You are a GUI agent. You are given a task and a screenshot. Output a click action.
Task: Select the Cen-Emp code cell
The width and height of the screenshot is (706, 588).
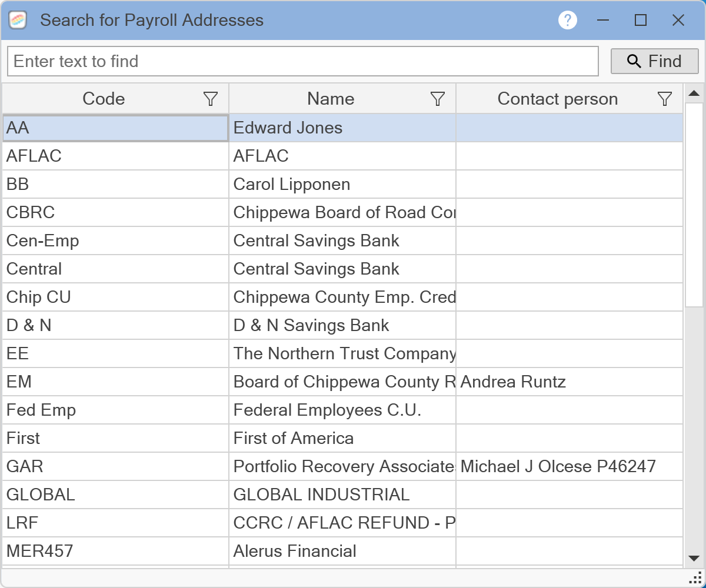click(115, 241)
